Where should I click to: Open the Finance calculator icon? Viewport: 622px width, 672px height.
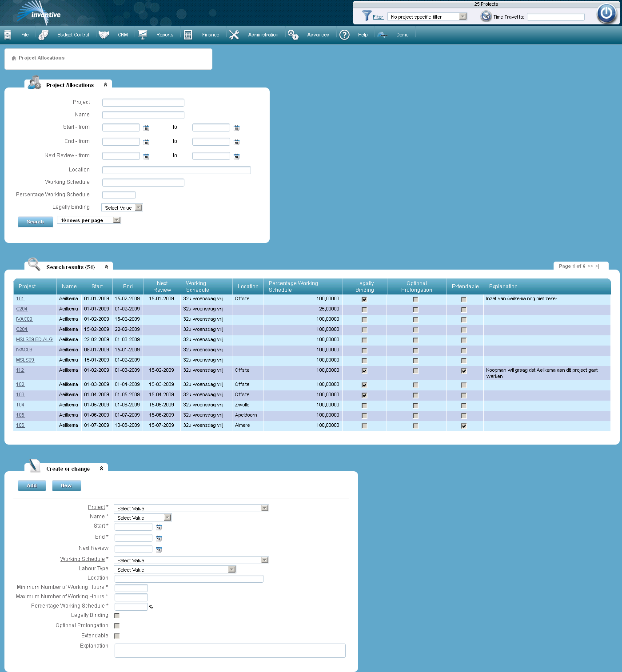pos(188,34)
